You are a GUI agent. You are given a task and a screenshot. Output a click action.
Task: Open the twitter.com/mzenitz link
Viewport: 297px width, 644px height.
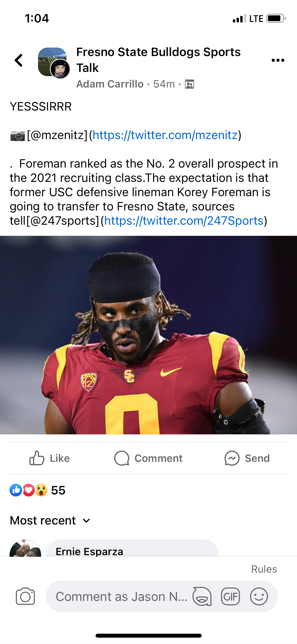click(166, 135)
